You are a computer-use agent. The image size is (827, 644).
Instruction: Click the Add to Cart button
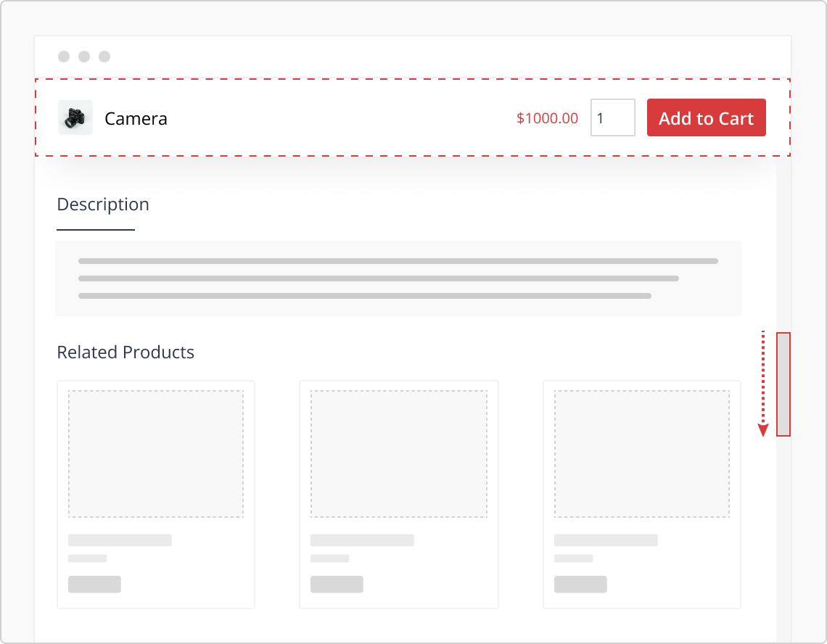click(707, 117)
